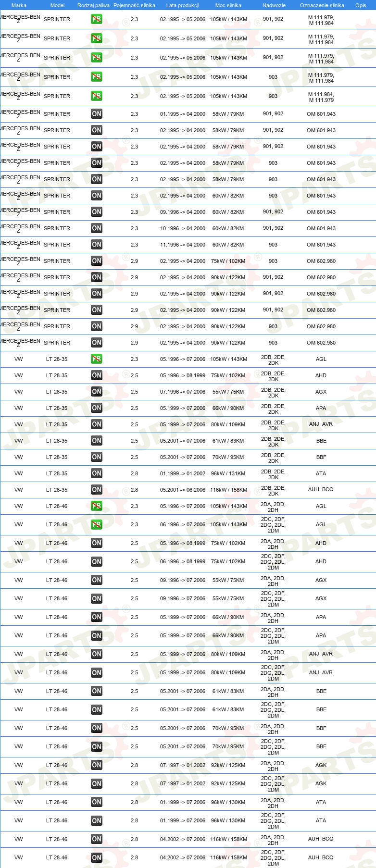Click 92kW / 125KM in the 2DC, 2DF AGK row
The image size is (376, 868).
(x=228, y=783)
